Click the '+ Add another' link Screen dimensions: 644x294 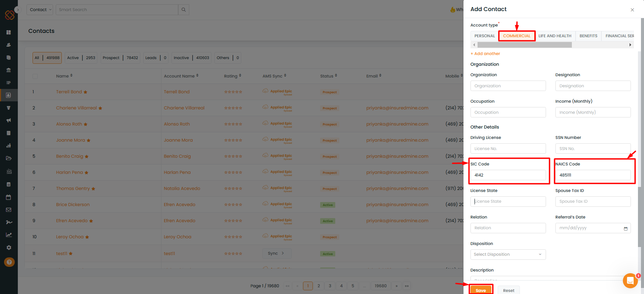(485, 54)
